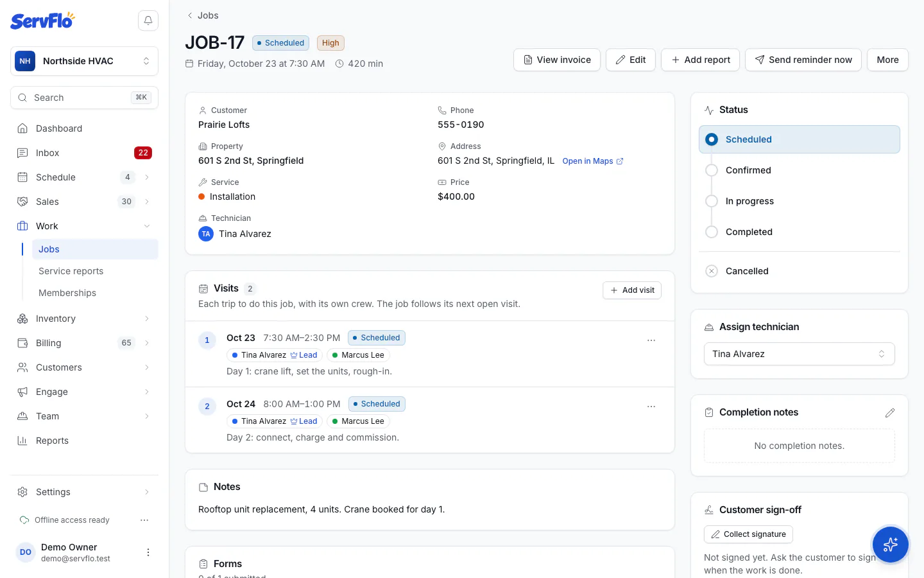Open the three-dot menu for Oct 23 visit
924x578 pixels.
651,340
